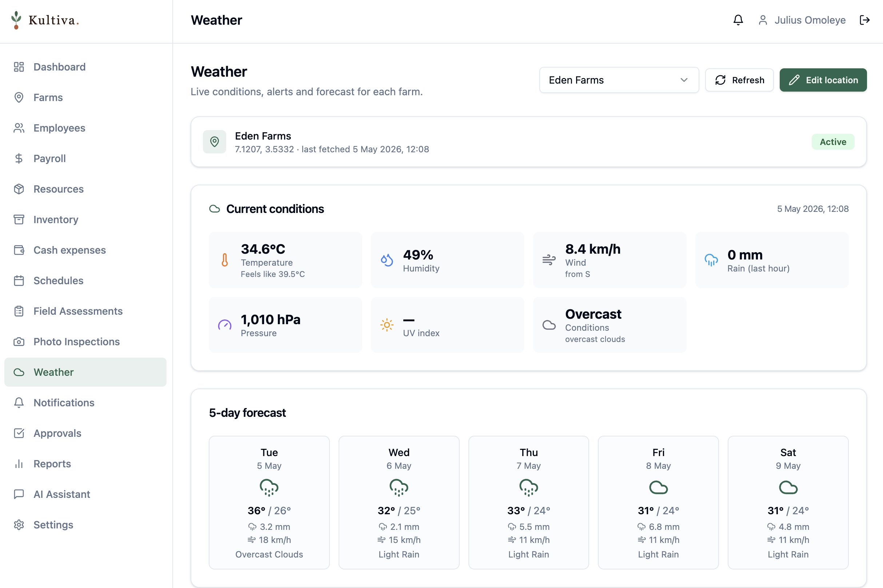Click the Inventory archive icon in sidebar
Screen dimensions: 883x588
pyautogui.click(x=19, y=220)
